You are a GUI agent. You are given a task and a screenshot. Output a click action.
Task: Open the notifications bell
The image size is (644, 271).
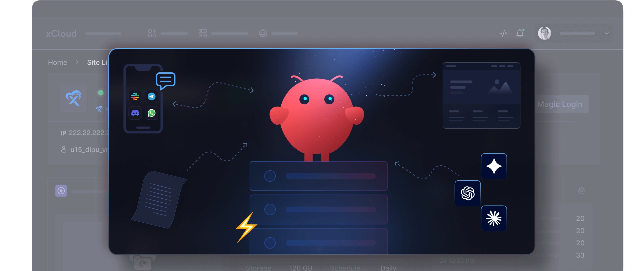coord(520,33)
